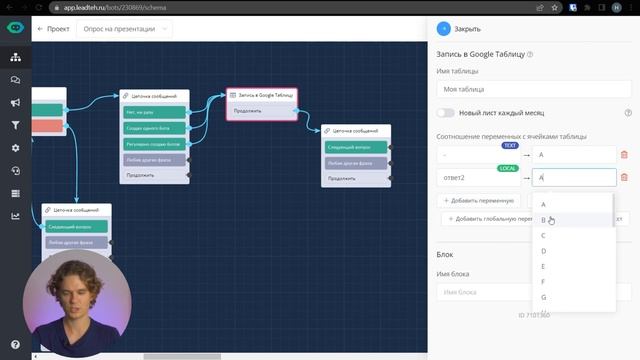This screenshot has height=360, width=640.
Task: Reload the browser page
Action: pyautogui.click(x=39, y=7)
